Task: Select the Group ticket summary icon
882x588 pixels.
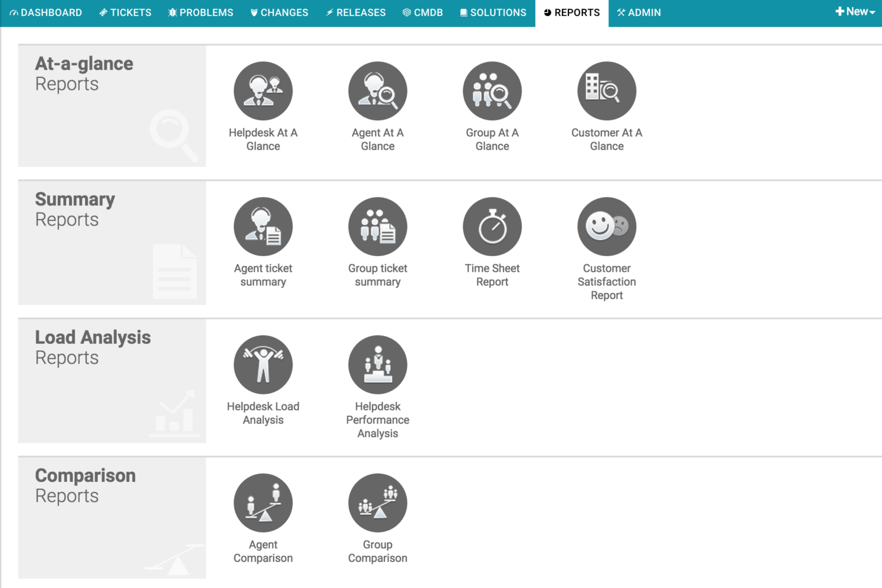Action: [377, 227]
